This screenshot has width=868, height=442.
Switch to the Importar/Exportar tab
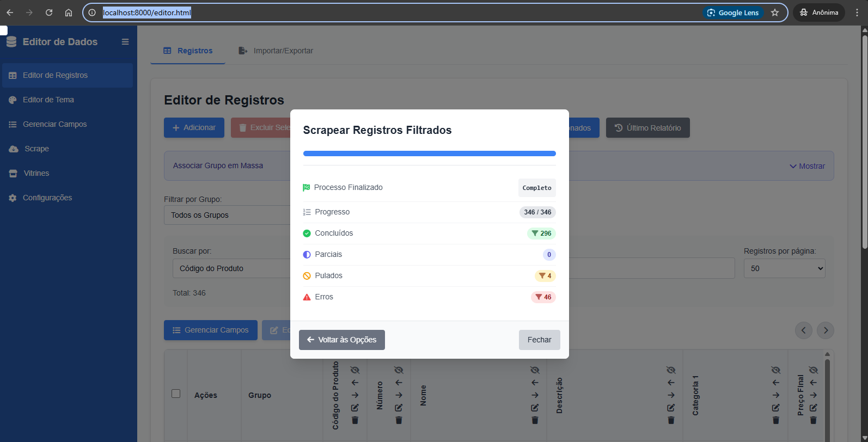276,51
